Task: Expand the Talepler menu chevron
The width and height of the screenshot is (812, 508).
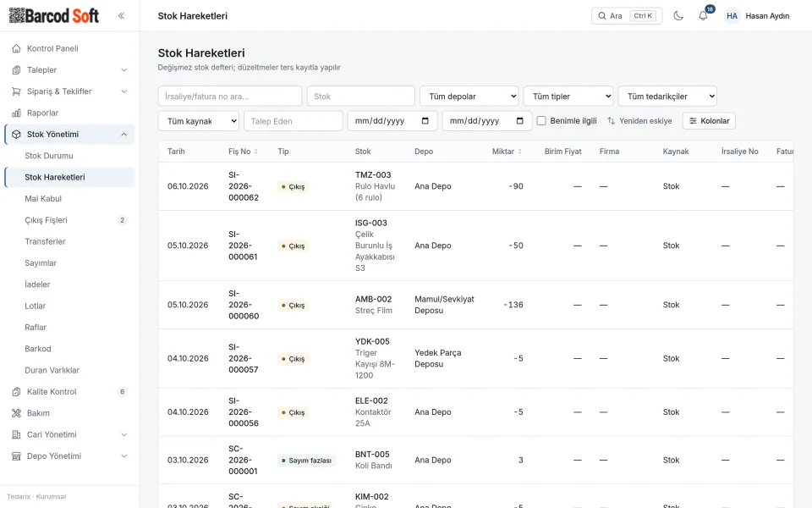Action: 123,70
